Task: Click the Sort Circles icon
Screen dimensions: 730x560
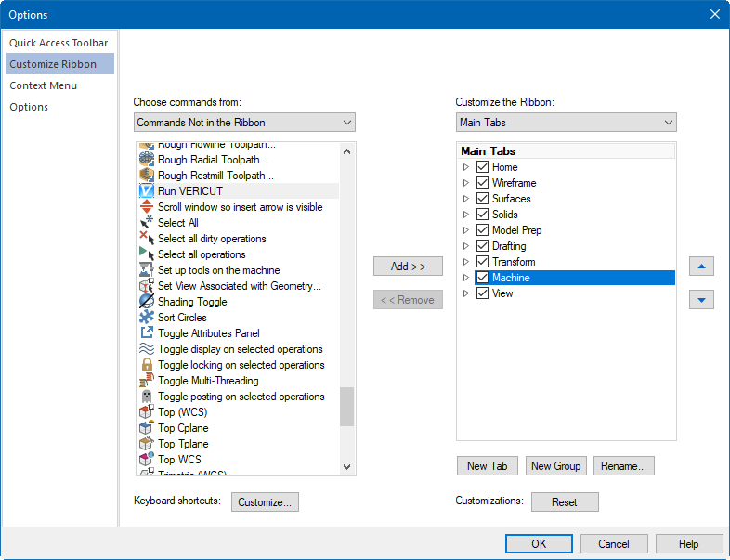Action: (x=146, y=318)
